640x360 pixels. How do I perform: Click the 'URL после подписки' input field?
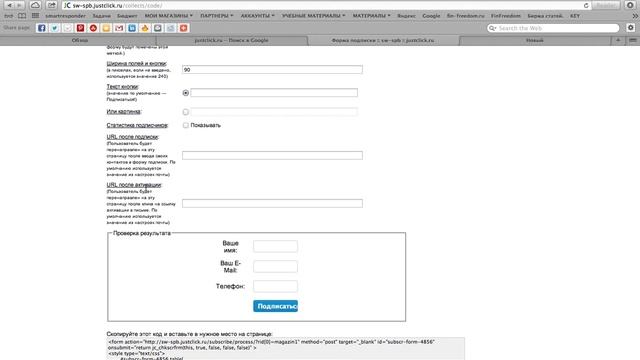[x=272, y=156]
